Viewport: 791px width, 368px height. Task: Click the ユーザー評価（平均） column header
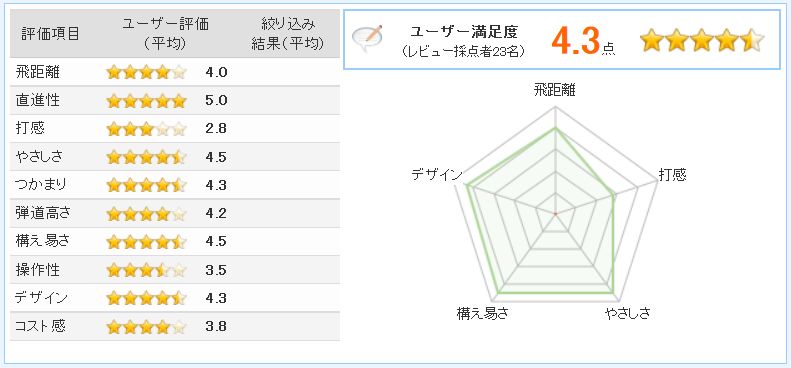(165, 34)
